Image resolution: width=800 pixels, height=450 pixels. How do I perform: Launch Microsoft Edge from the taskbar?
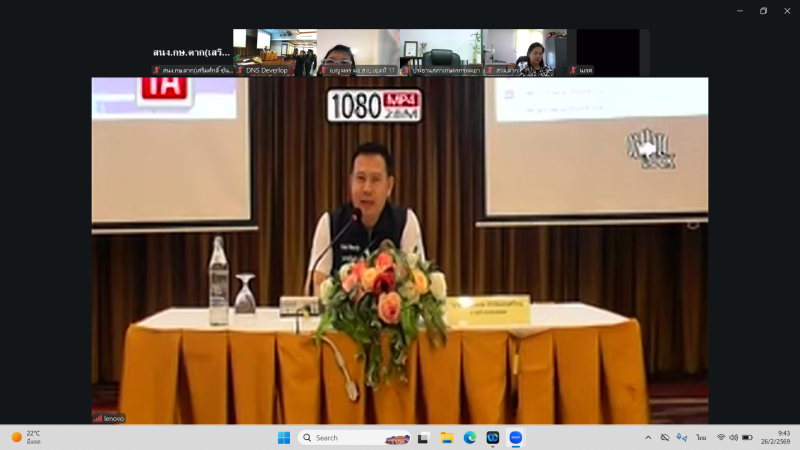click(x=469, y=437)
